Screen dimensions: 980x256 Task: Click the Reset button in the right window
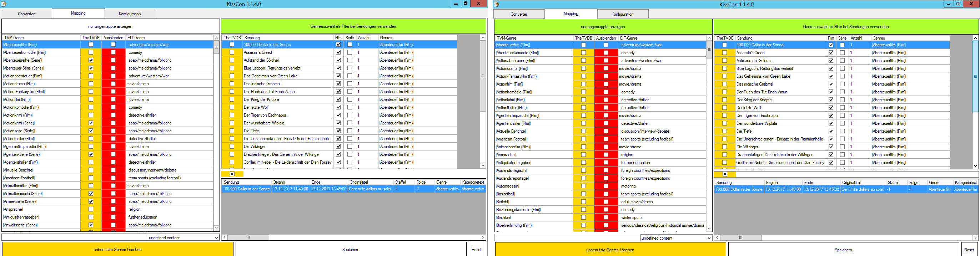(969, 250)
